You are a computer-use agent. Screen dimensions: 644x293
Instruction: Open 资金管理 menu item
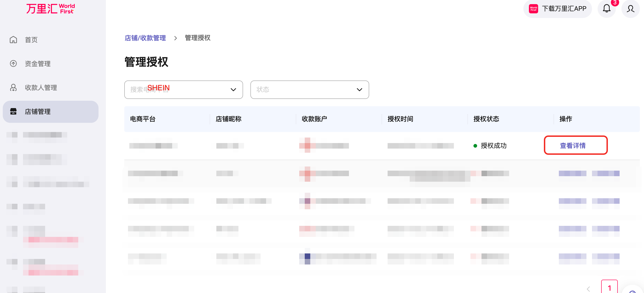pos(38,64)
